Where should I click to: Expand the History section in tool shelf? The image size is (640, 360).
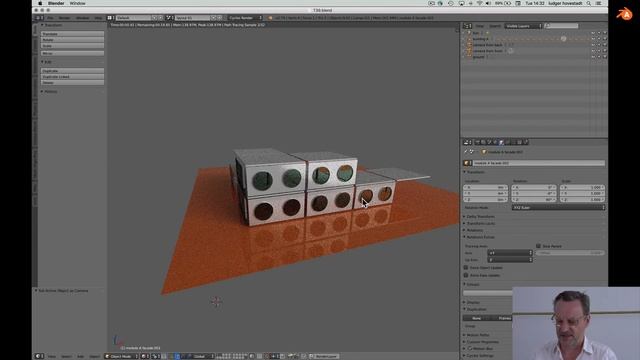[49, 91]
